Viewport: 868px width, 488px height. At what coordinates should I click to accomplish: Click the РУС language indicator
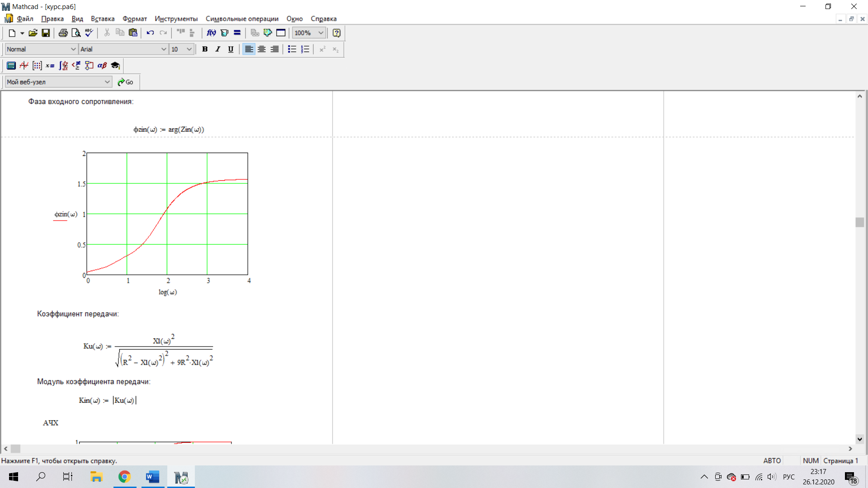click(789, 477)
